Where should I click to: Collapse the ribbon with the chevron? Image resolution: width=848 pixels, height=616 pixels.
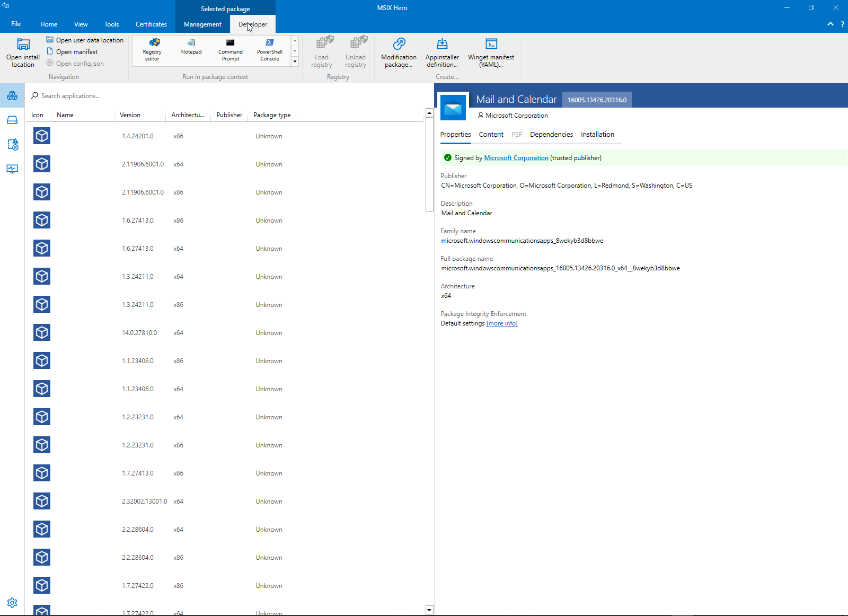(831, 24)
